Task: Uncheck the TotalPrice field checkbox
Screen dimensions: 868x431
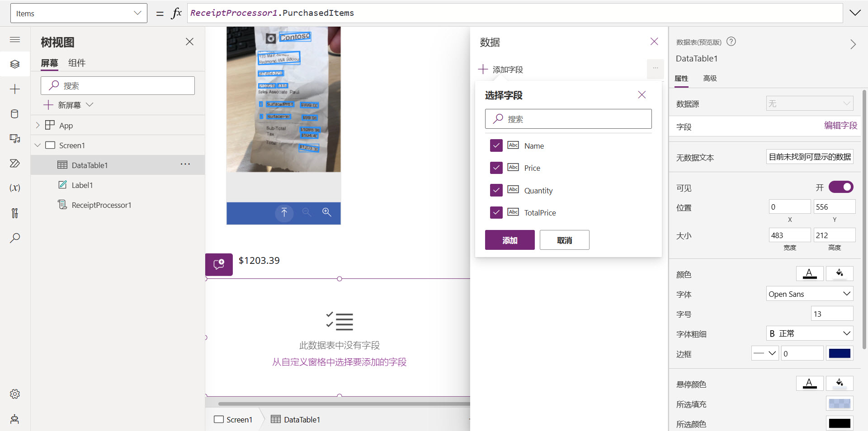Action: point(496,212)
